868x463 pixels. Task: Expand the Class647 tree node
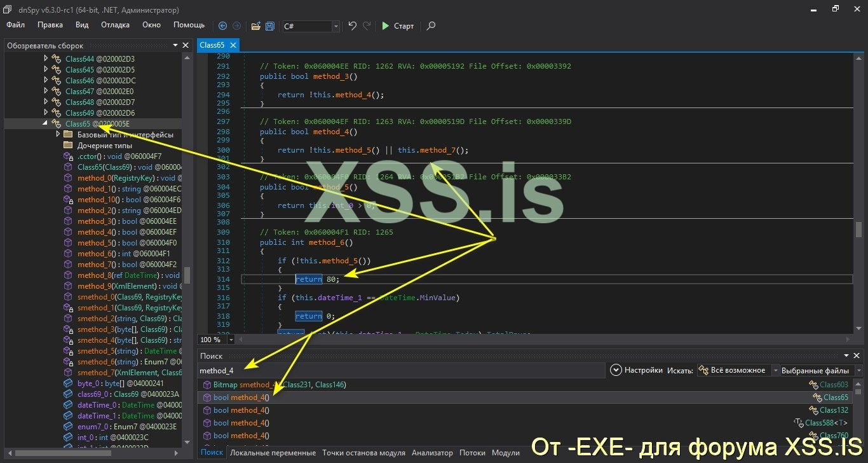tap(45, 91)
